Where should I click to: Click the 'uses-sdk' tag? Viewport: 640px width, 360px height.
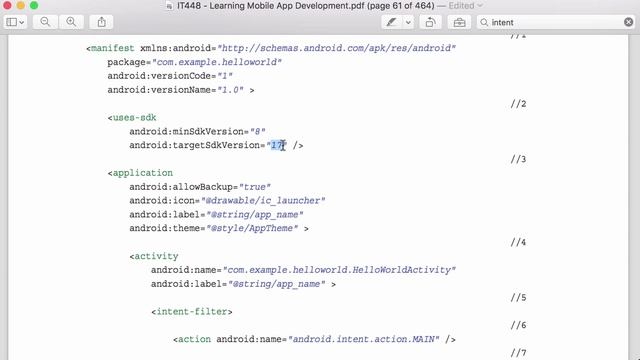click(134, 118)
